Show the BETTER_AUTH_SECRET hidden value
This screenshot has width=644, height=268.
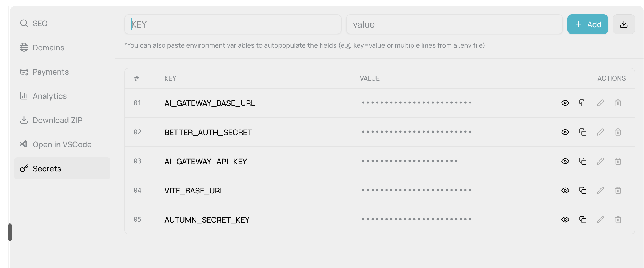pos(565,132)
